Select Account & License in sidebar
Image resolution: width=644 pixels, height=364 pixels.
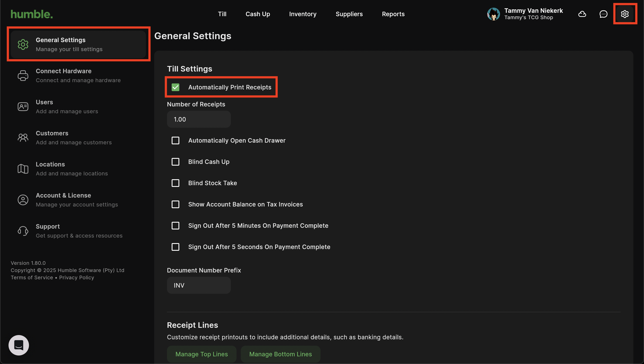click(63, 200)
